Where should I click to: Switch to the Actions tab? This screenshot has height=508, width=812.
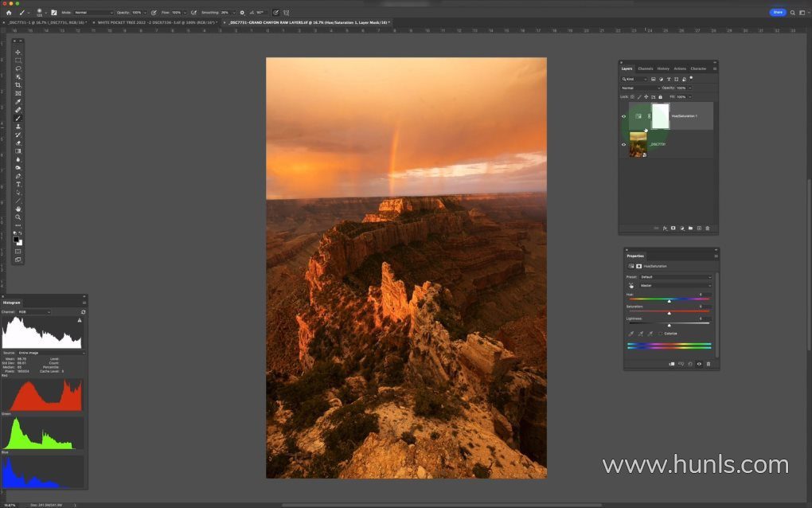click(680, 68)
